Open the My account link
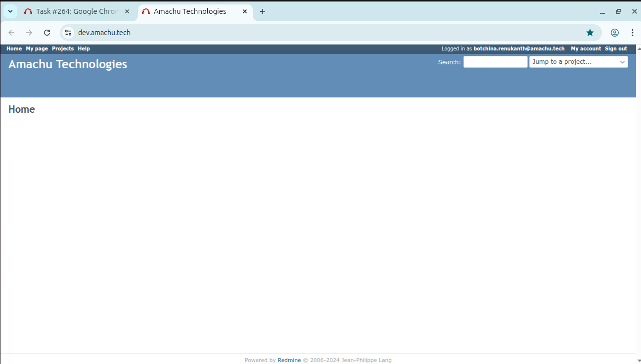The height and width of the screenshot is (364, 641). pos(586,48)
